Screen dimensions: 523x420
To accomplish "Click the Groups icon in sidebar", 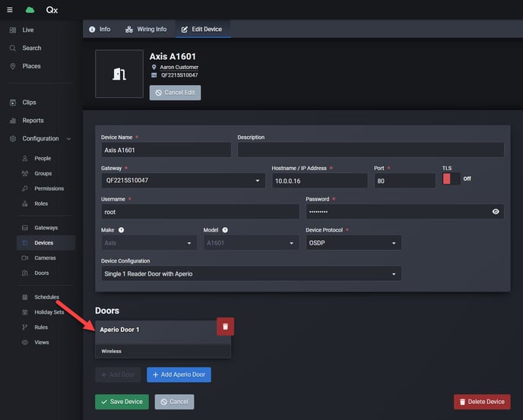I will [25, 173].
